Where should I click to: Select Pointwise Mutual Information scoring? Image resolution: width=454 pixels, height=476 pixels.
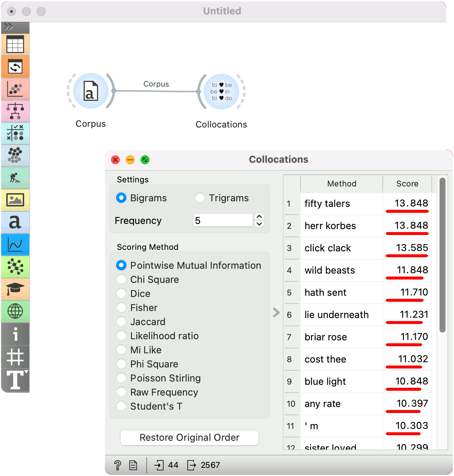coord(121,265)
